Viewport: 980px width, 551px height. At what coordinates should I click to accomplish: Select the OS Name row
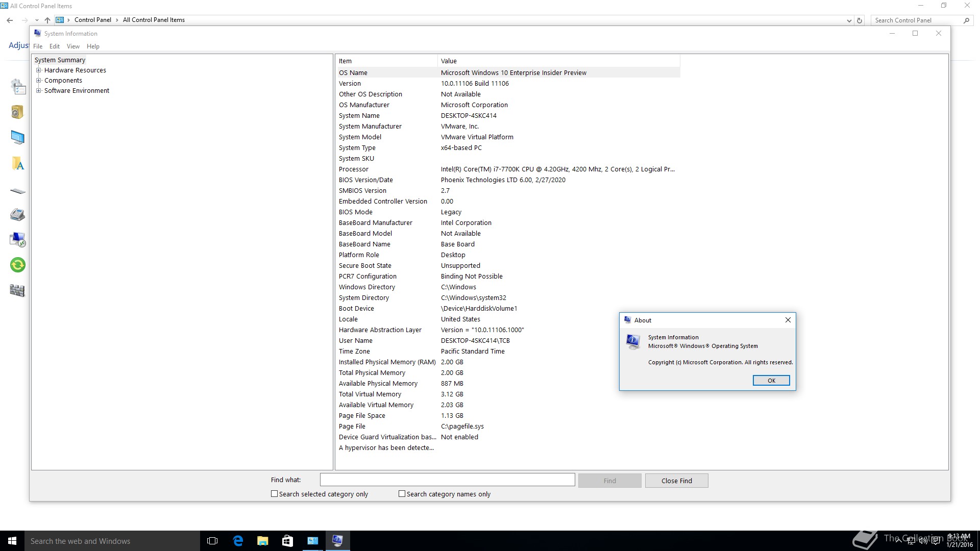click(508, 73)
